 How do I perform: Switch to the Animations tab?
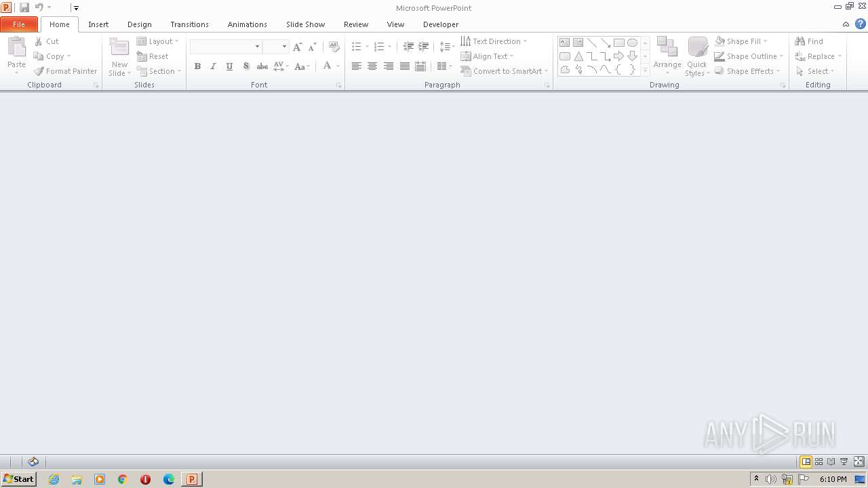[248, 24]
